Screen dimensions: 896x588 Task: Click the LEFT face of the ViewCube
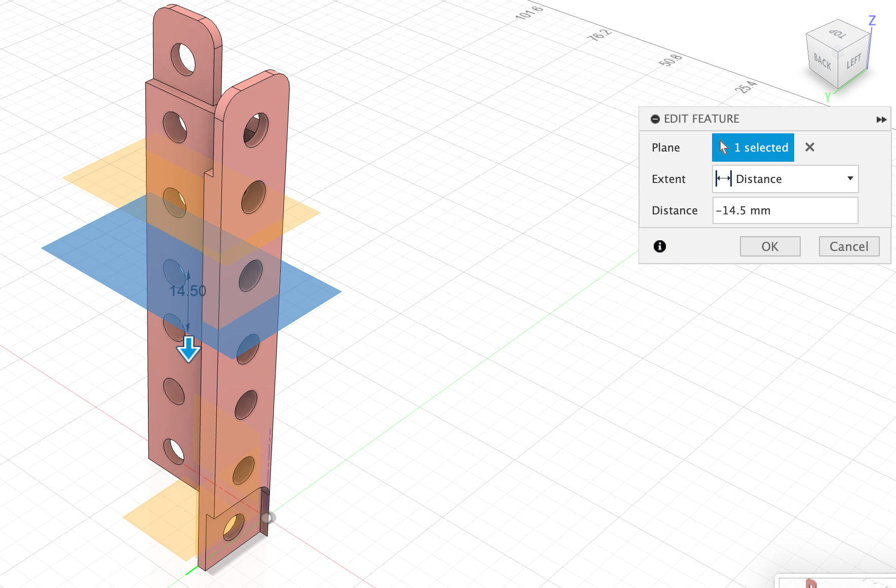[x=854, y=62]
